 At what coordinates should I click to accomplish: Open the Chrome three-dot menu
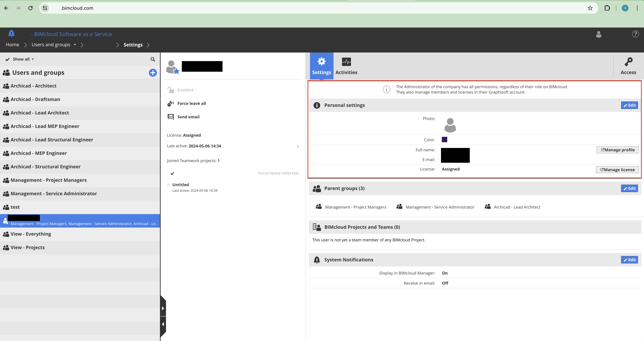tap(637, 8)
